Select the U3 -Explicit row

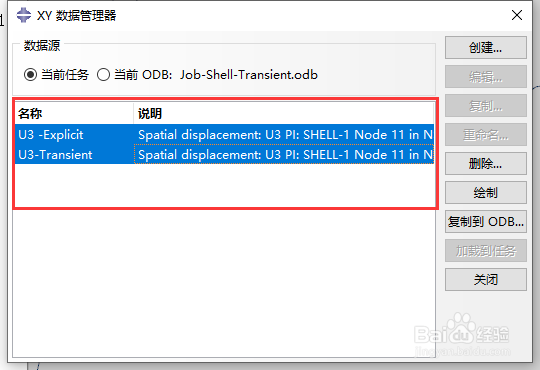click(224, 134)
